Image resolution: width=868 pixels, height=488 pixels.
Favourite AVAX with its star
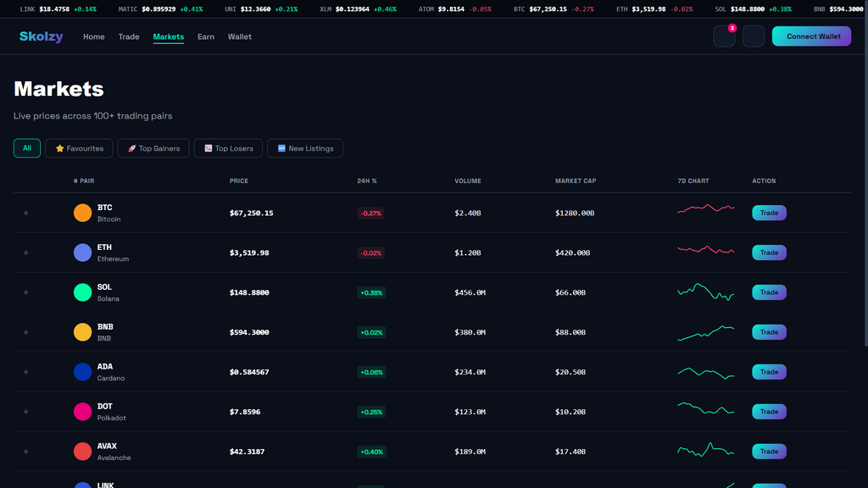(x=26, y=452)
